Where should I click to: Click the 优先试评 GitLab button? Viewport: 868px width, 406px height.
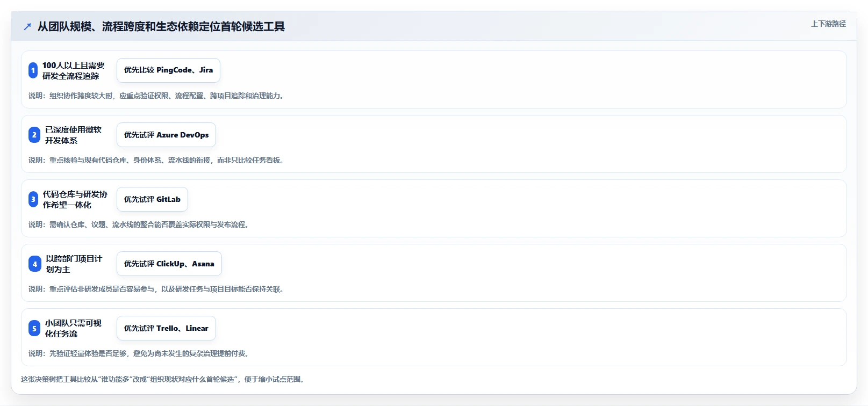click(152, 199)
